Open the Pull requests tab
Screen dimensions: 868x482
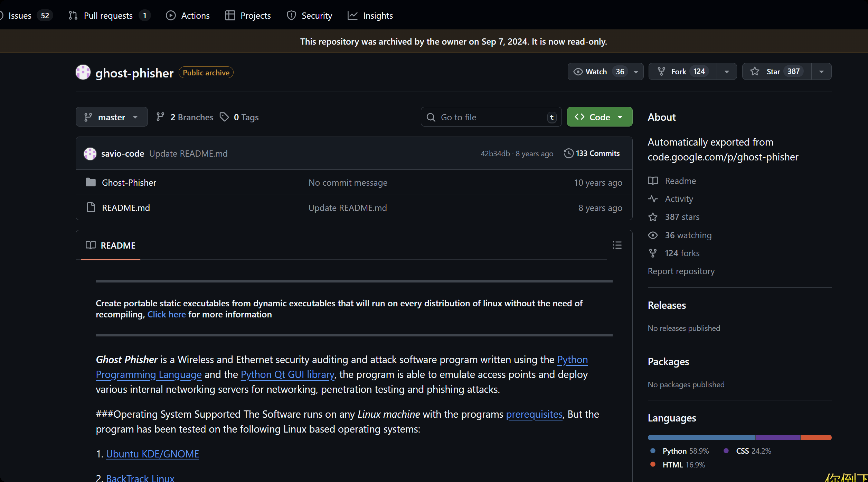(108, 16)
